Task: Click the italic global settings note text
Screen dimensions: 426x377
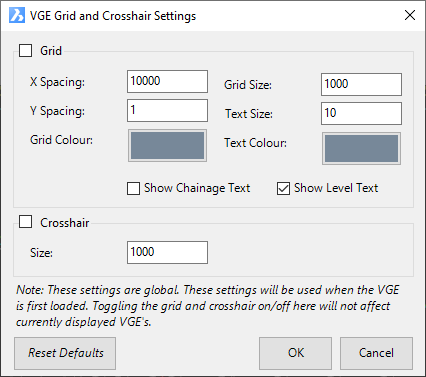Action: point(207,306)
